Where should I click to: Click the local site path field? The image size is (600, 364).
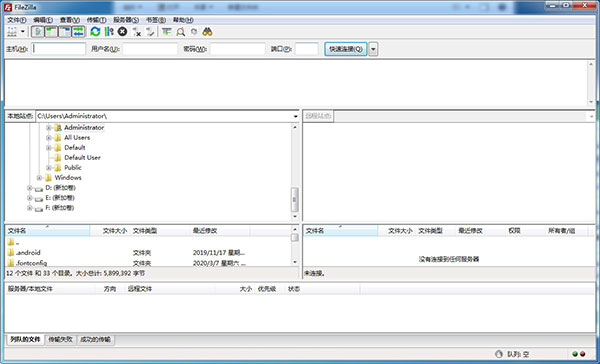164,116
